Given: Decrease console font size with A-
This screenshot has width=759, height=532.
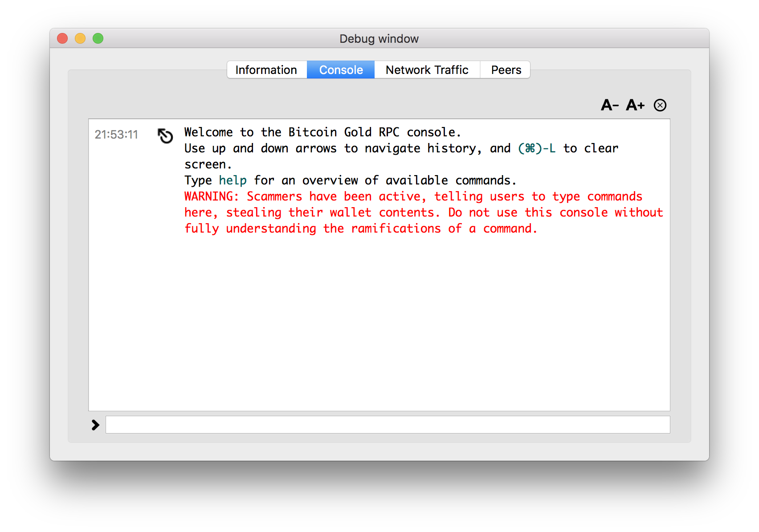Looking at the screenshot, I should click(610, 105).
